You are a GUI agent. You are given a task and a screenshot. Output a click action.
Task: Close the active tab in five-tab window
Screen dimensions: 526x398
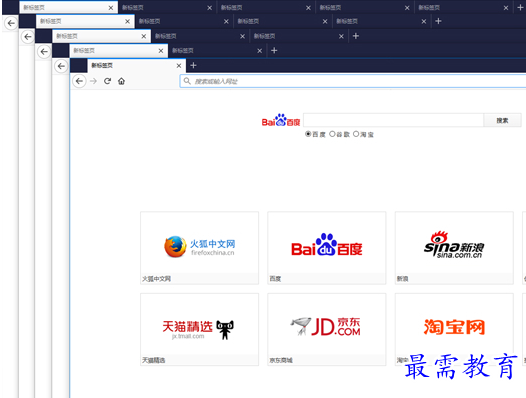pyautogui.click(x=111, y=8)
